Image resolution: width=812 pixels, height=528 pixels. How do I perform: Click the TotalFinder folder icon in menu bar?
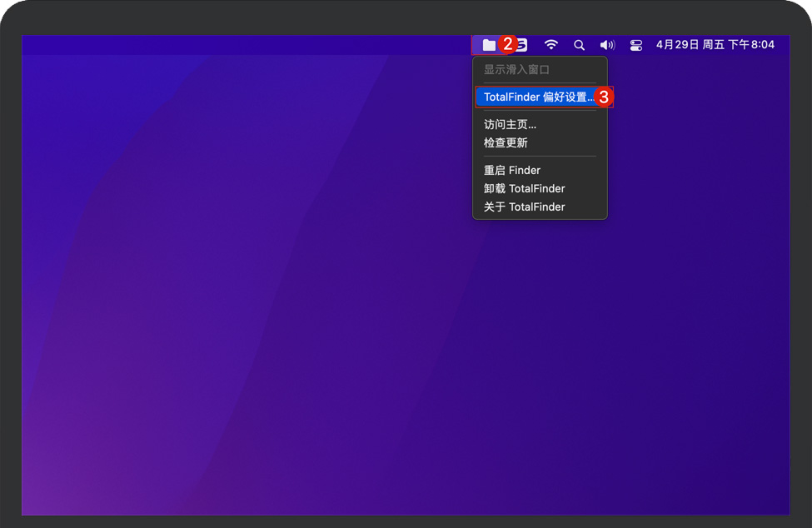[489, 45]
